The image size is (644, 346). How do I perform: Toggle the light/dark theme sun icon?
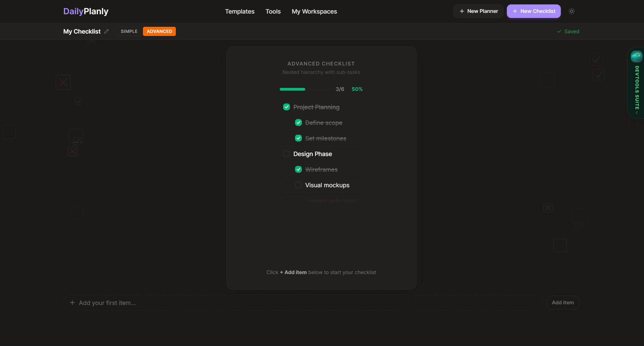point(572,11)
